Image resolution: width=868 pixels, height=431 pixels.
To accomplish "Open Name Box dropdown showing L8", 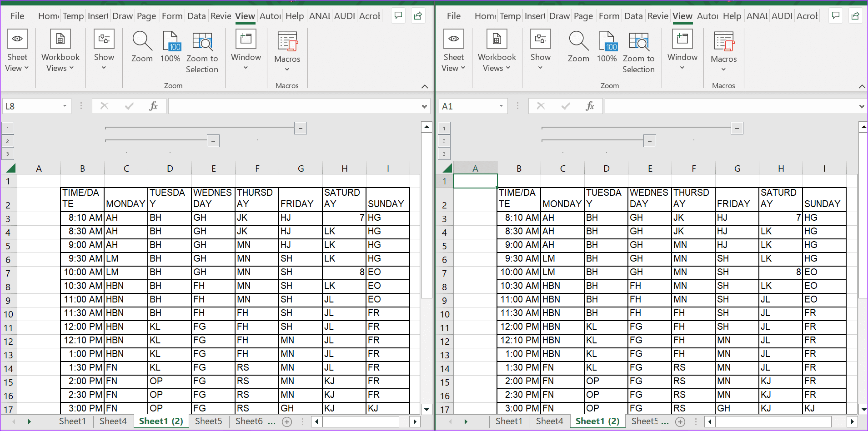I will [65, 106].
